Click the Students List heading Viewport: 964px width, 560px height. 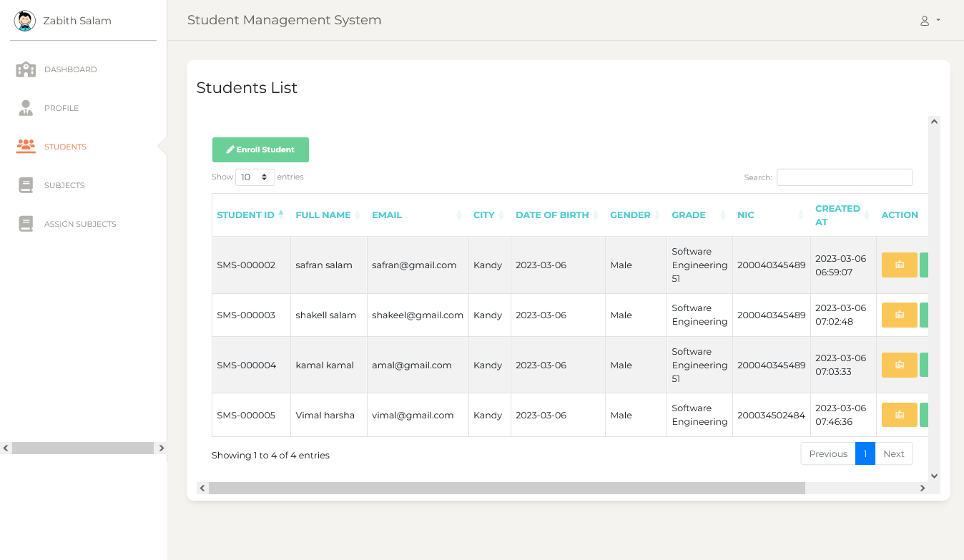(247, 87)
